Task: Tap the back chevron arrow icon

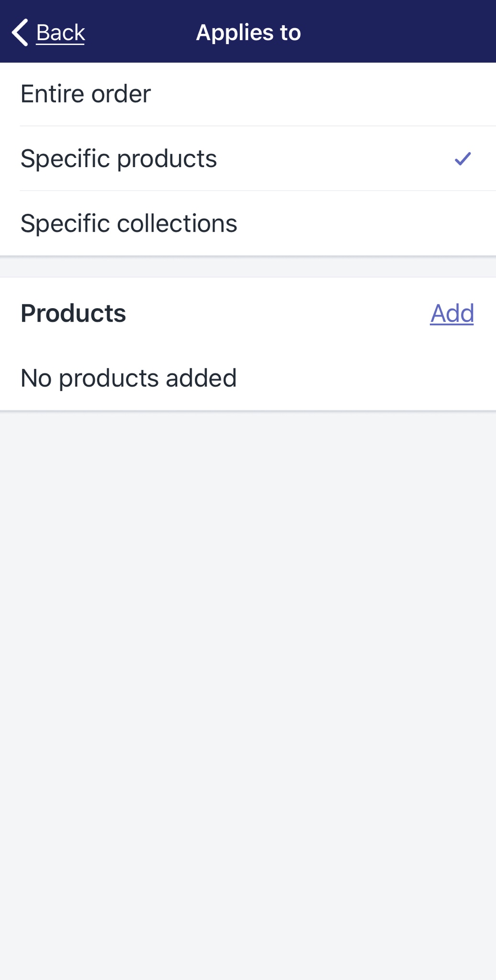Action: (x=20, y=33)
